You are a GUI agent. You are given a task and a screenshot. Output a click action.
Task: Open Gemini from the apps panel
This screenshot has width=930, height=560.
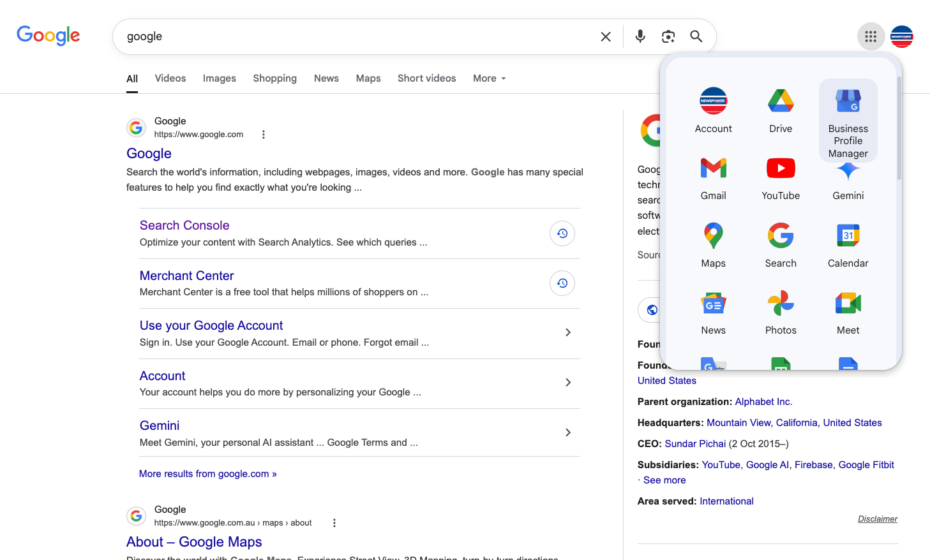[x=848, y=182]
